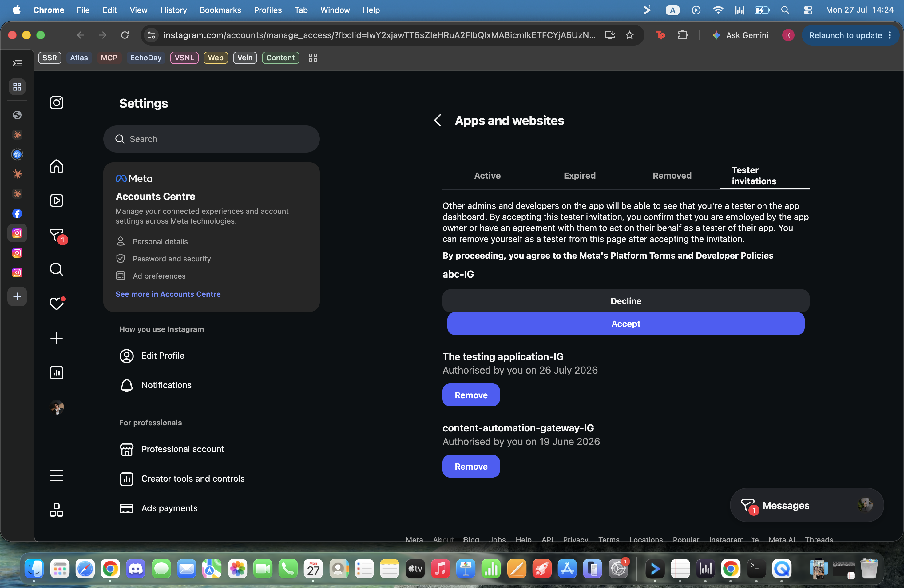This screenshot has height=588, width=904.
Task: Click install app icon in address bar
Action: tap(610, 35)
